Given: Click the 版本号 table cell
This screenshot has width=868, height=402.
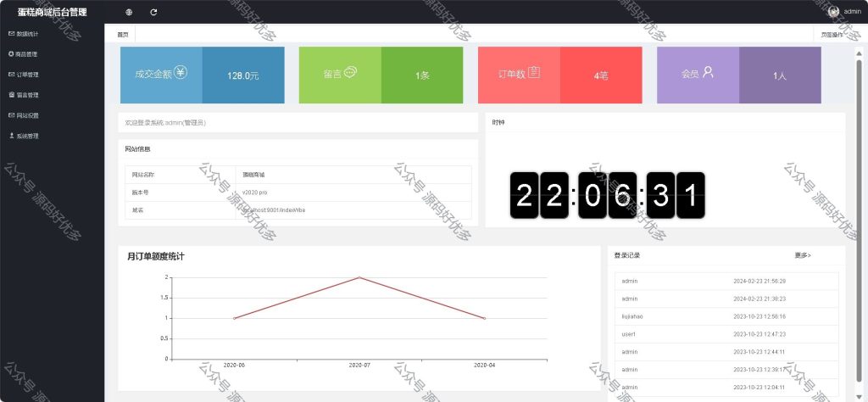Looking at the screenshot, I should click(181, 193).
